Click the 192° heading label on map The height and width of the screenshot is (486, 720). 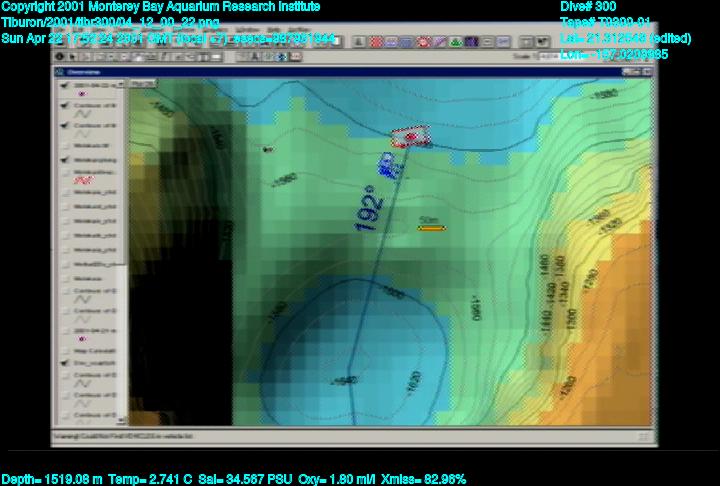[369, 209]
